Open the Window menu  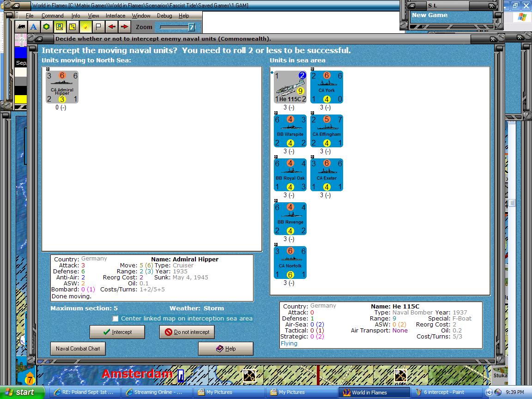click(x=141, y=16)
